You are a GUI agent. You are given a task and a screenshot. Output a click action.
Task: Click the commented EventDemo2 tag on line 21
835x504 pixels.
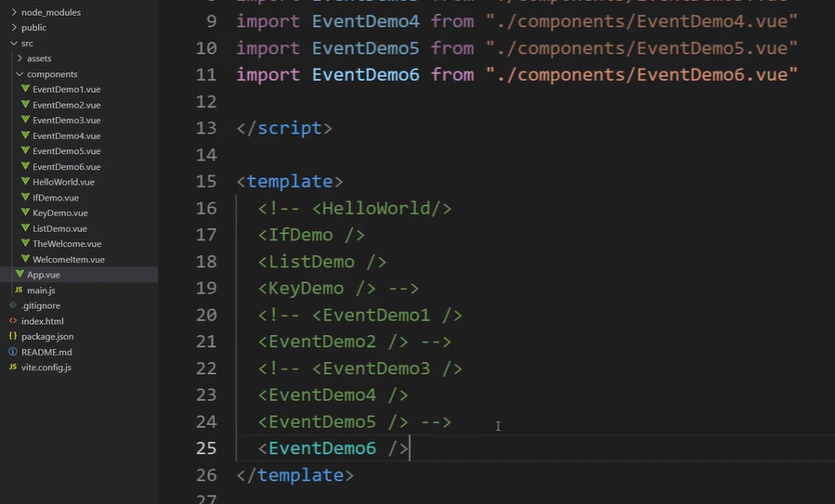pos(333,342)
